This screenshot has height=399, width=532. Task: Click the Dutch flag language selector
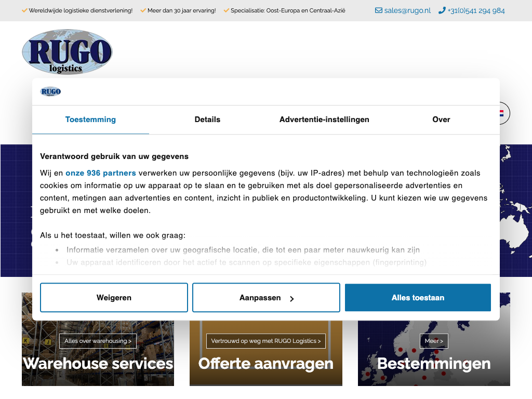point(502,113)
